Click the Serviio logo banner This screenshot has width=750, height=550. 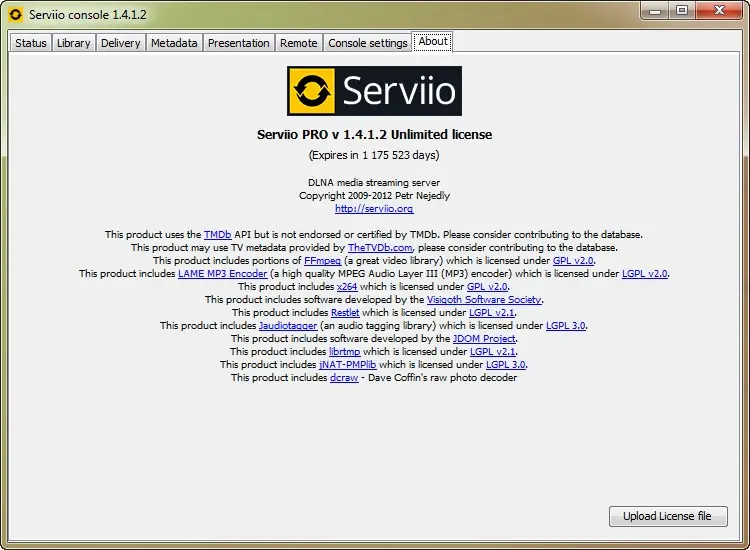(375, 91)
